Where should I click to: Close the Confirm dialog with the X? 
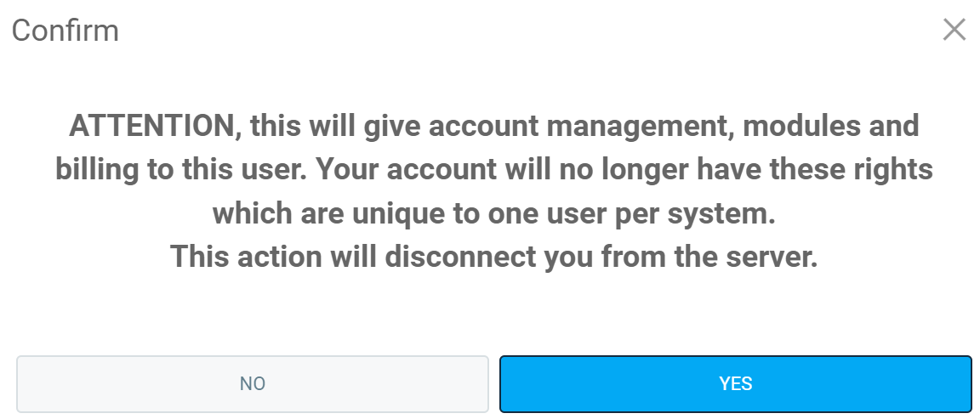click(x=954, y=31)
